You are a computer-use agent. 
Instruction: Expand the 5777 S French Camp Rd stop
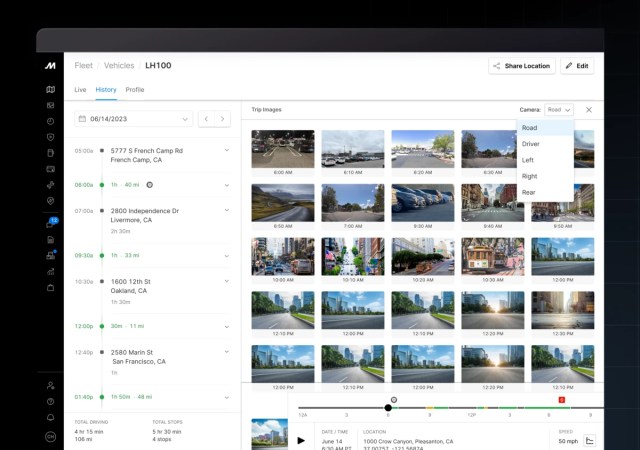coord(227,151)
